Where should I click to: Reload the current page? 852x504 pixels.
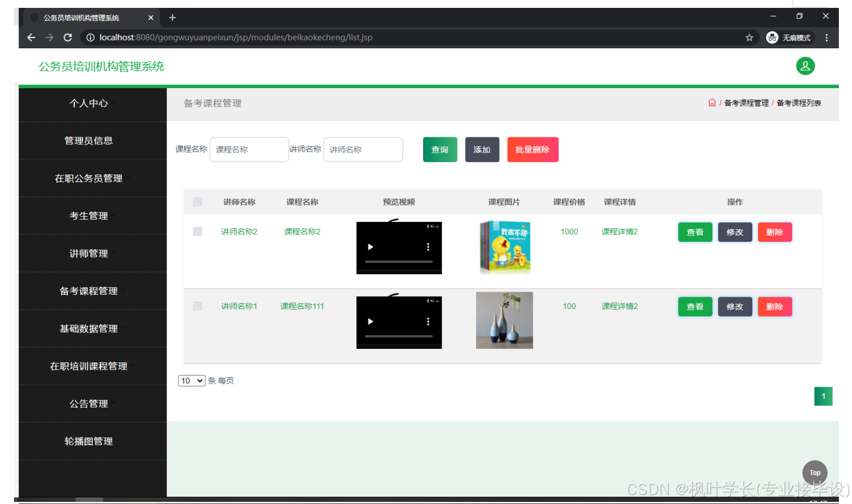68,38
